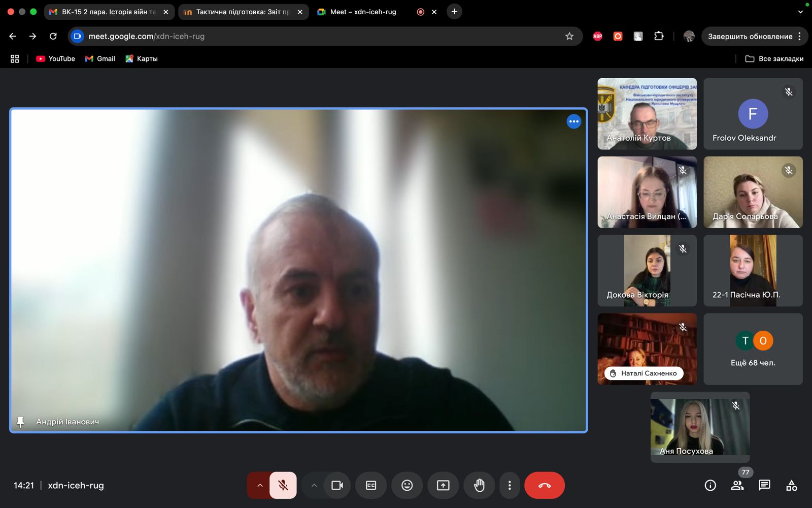Screen dimensions: 812x508
Task: Raise your hand in the meeting
Action: point(479,485)
